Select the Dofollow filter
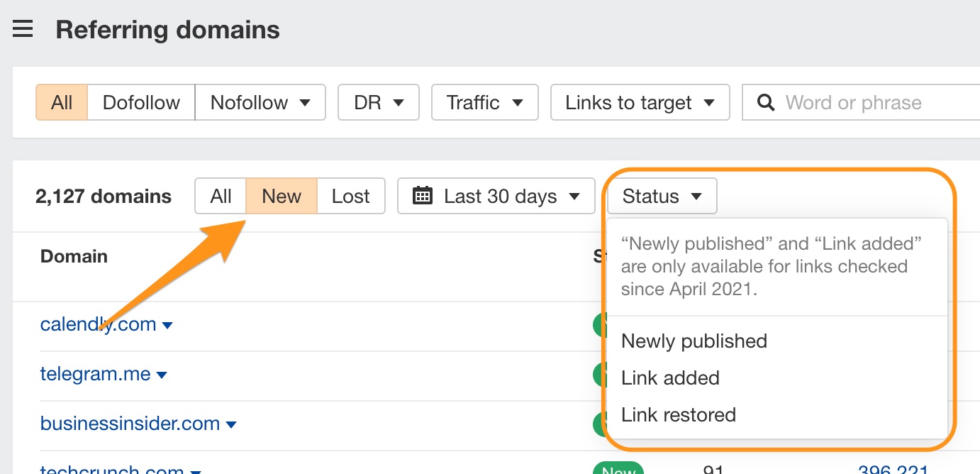This screenshot has height=474, width=980. point(141,103)
